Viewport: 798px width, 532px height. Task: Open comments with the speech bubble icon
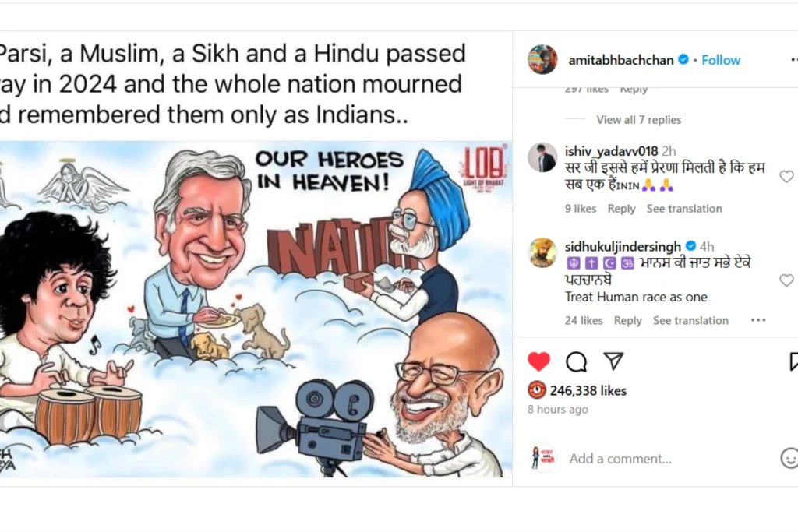point(576,361)
